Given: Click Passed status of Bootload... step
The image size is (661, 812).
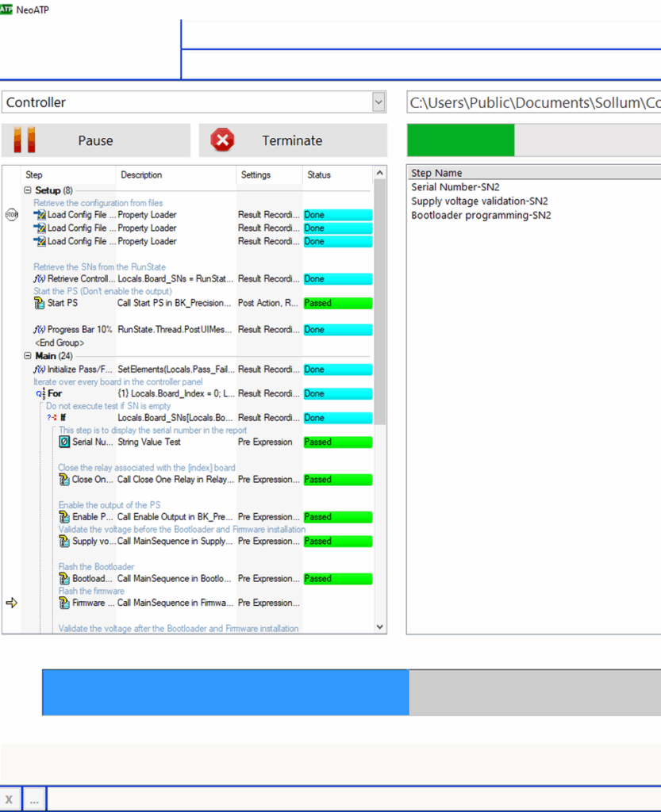Looking at the screenshot, I should [x=338, y=578].
